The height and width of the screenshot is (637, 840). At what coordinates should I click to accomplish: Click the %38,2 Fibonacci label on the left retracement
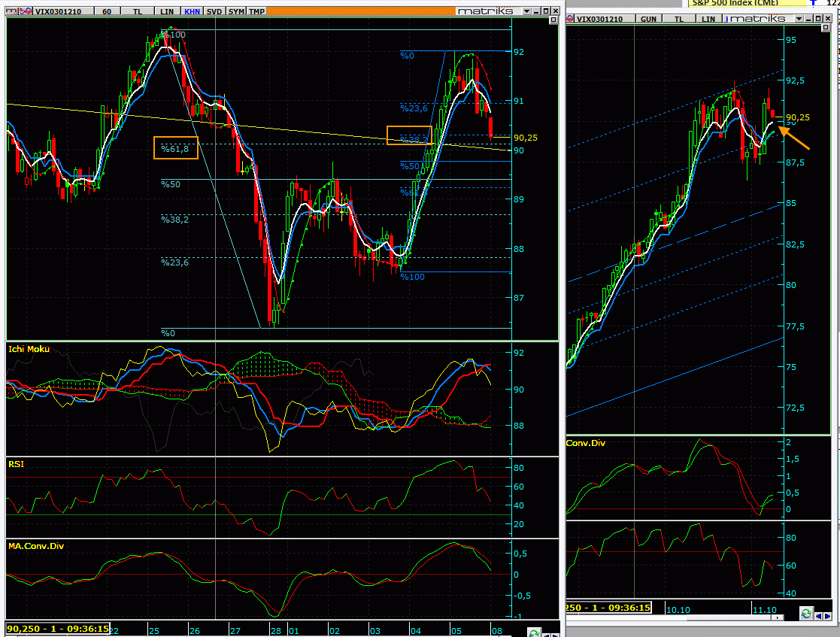(x=174, y=220)
